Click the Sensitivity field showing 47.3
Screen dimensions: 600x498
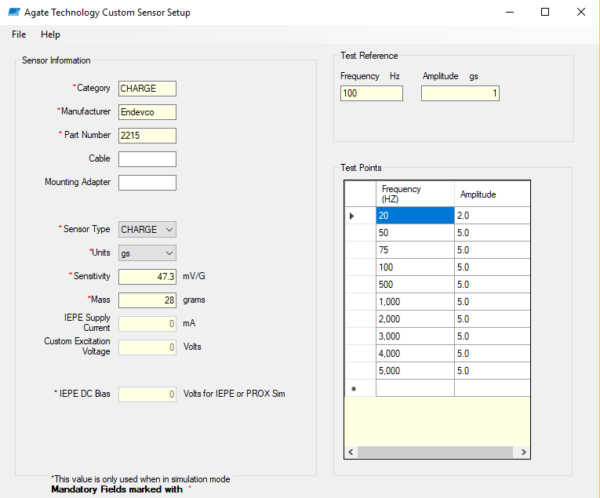147,277
